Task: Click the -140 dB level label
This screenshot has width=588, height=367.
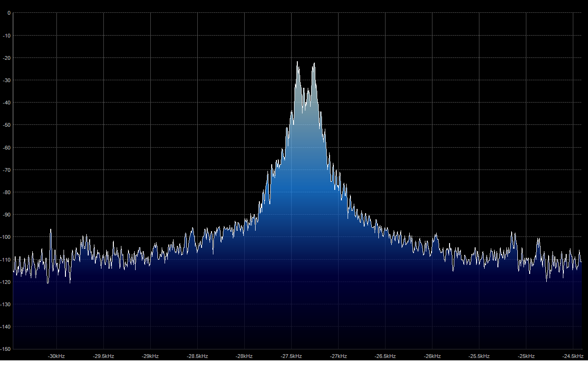Action: pos(6,327)
